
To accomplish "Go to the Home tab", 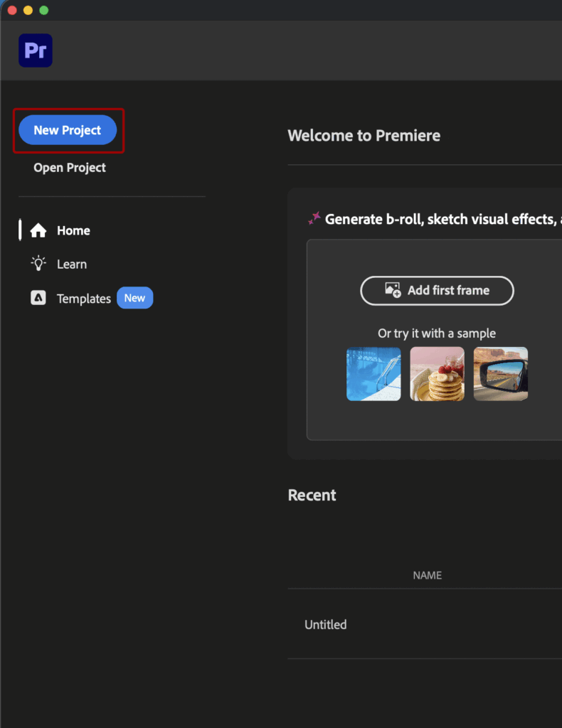I will tap(73, 231).
